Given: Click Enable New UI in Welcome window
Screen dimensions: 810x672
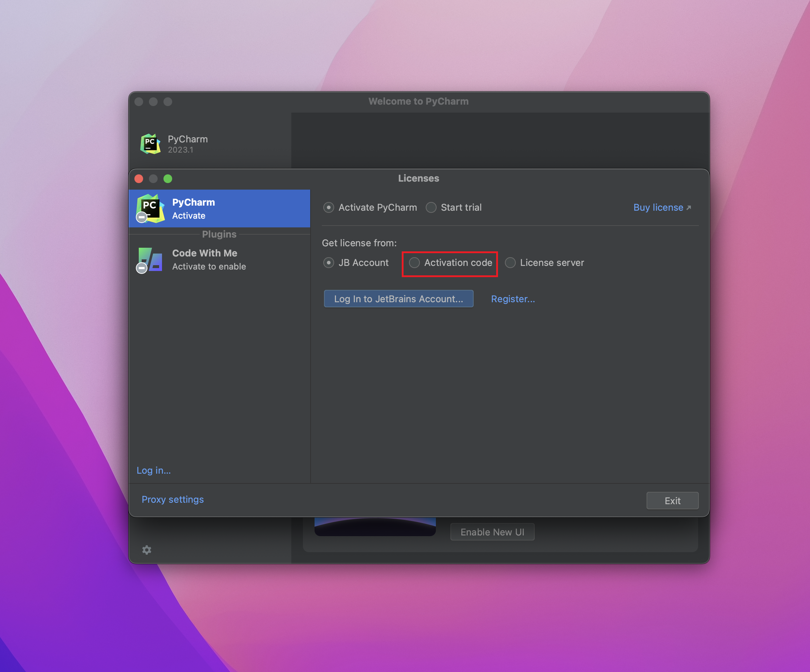Looking at the screenshot, I should (x=492, y=532).
